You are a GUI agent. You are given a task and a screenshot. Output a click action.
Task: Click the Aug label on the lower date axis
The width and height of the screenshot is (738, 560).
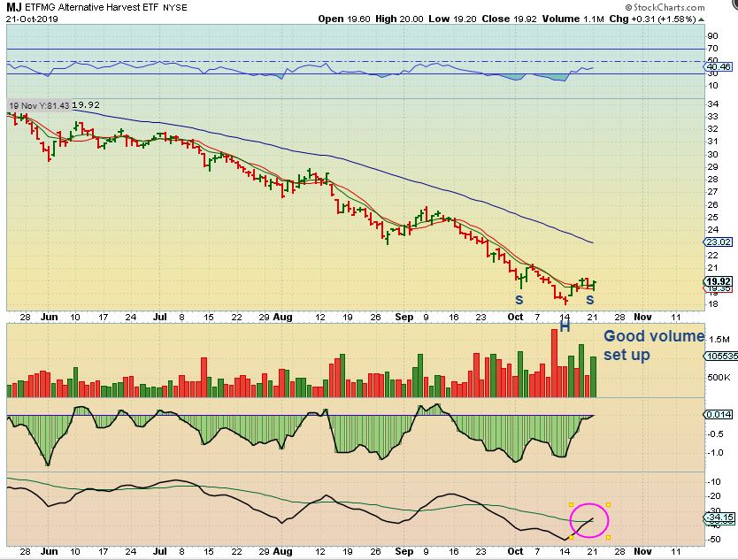283,551
